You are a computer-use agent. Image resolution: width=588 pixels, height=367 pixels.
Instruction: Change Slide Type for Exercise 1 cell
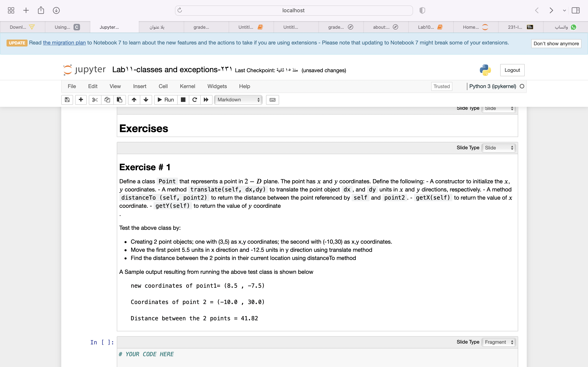point(498,148)
